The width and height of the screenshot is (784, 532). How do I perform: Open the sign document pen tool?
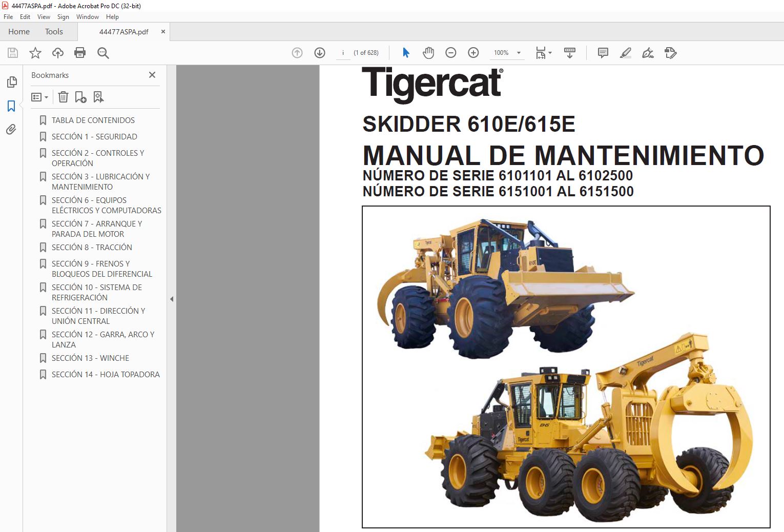(648, 53)
